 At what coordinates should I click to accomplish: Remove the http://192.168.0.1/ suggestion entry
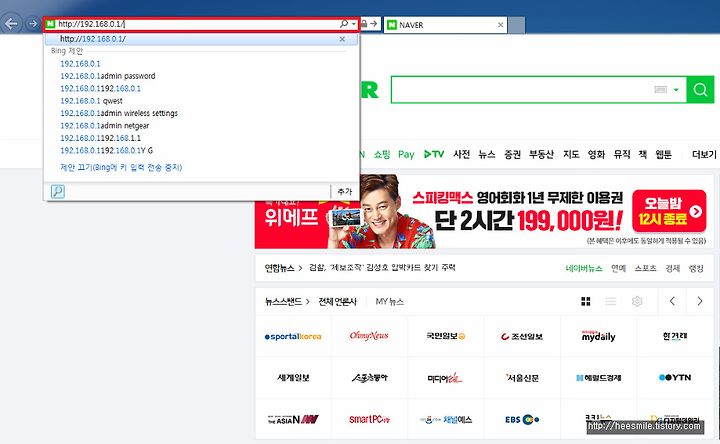(342, 39)
